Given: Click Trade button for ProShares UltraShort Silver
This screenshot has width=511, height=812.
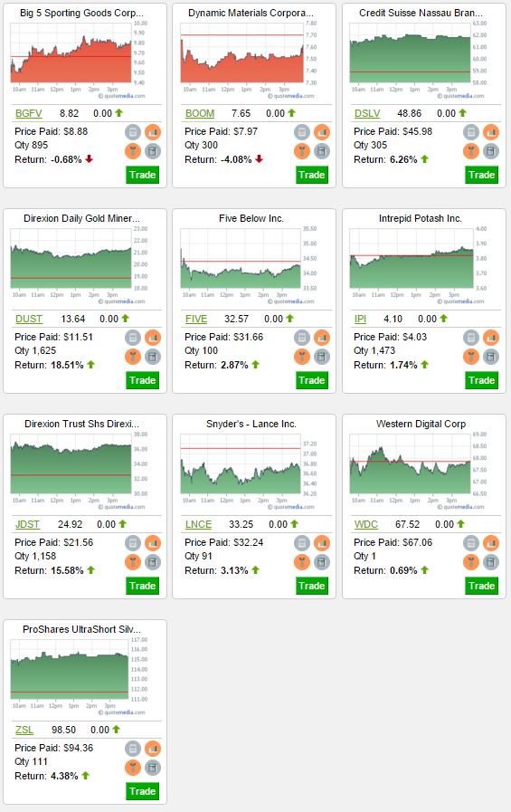Looking at the screenshot, I should pyautogui.click(x=142, y=792).
